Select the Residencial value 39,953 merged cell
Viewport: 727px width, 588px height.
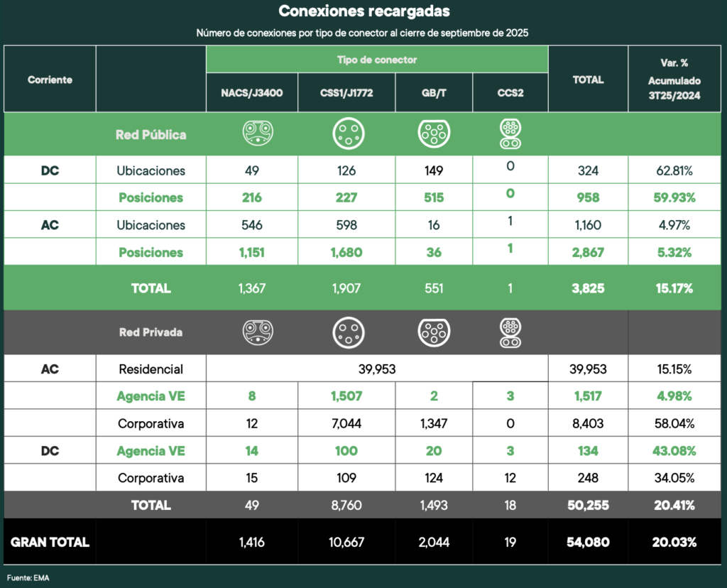coord(377,369)
